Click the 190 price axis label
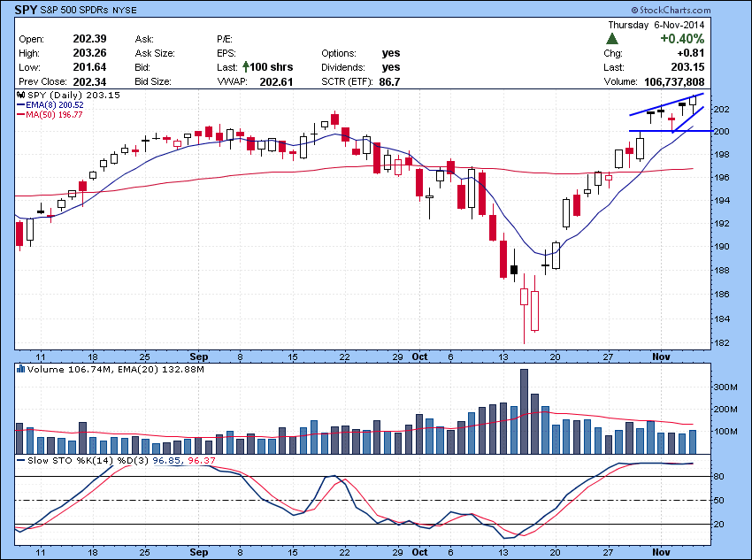Screen dimensions: 752x560 [722, 247]
